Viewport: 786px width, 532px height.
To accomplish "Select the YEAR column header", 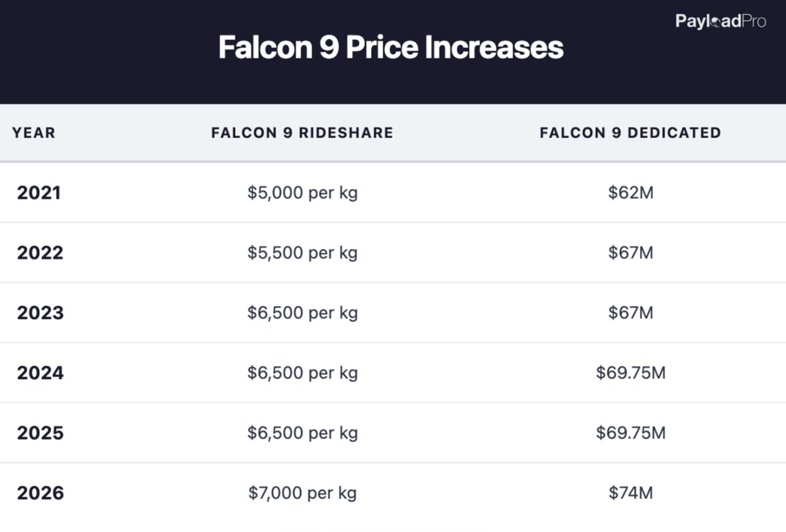I will [x=33, y=133].
